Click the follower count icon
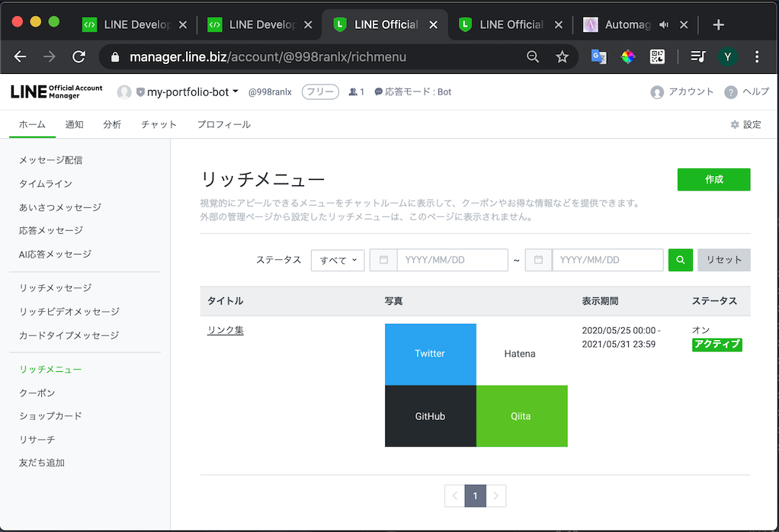The image size is (779, 532). (353, 92)
